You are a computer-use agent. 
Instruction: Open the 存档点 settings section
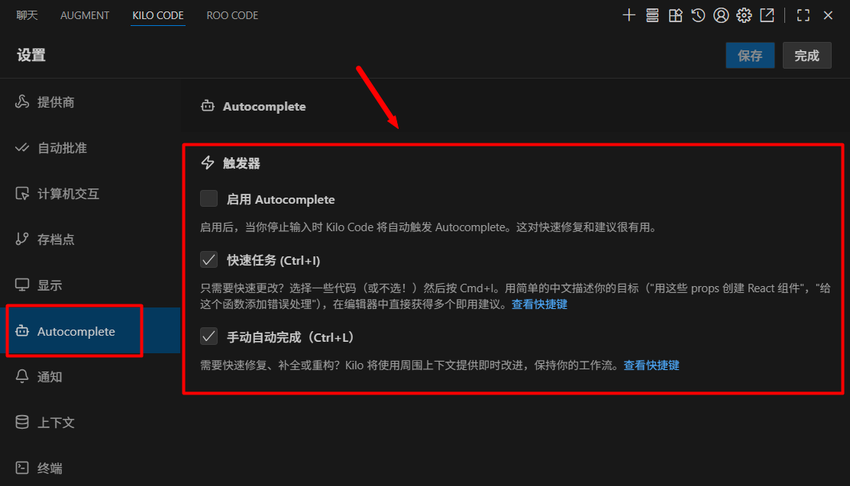tap(92, 239)
